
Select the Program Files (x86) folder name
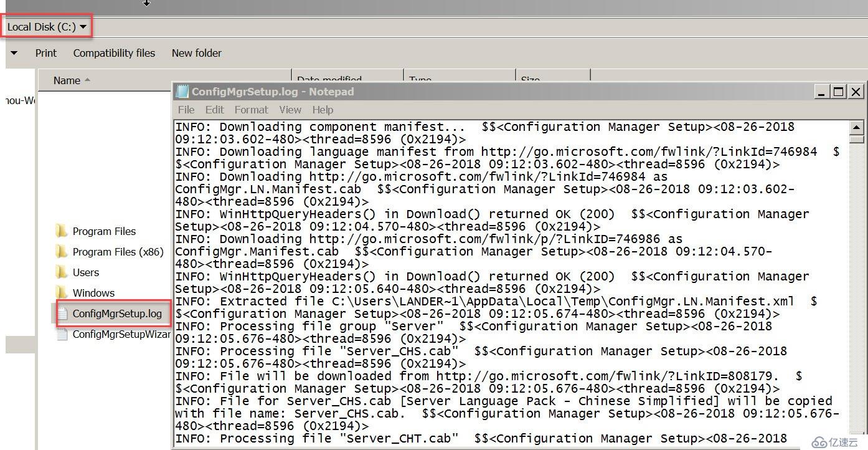pos(118,252)
